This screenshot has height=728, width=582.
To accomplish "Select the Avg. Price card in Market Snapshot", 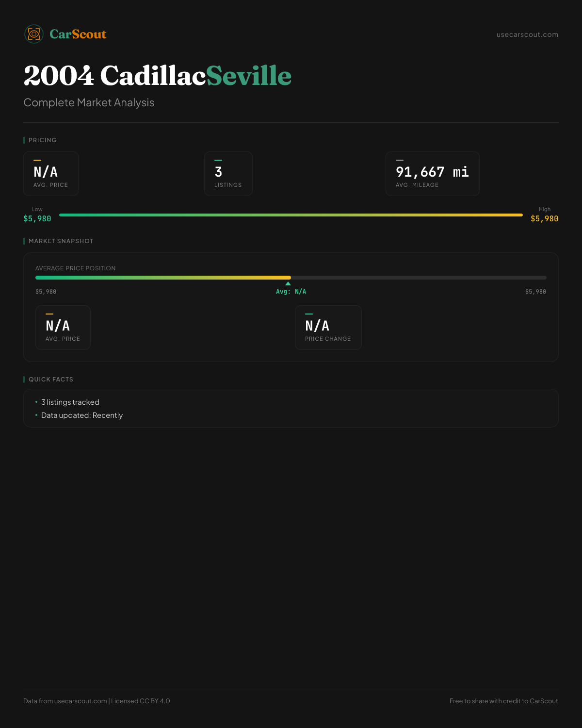I will point(63,328).
